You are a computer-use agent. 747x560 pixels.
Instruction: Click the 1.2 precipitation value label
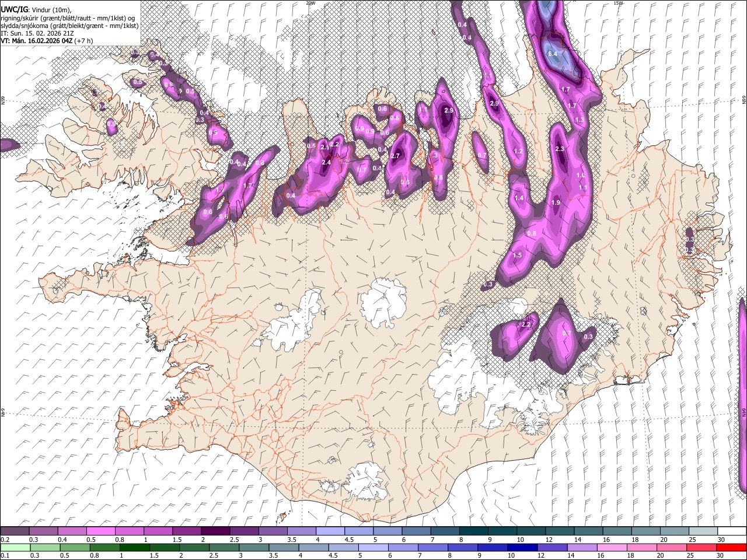point(518,152)
